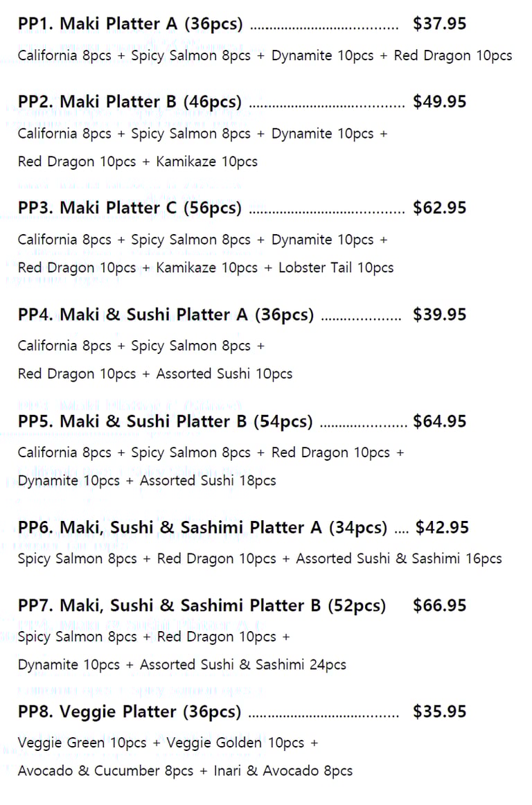
Task: Open the PP3 Maki Platter C item
Action: (x=130, y=209)
